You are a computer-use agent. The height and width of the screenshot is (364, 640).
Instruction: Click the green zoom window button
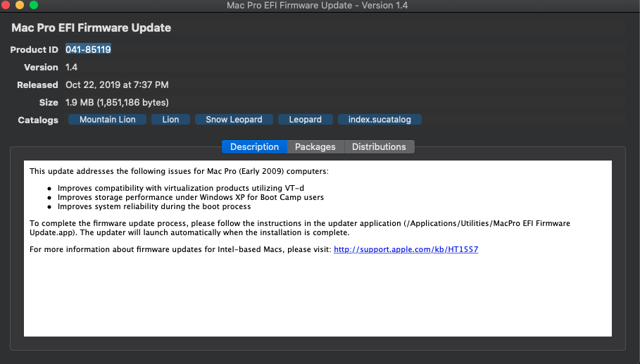click(x=32, y=5)
